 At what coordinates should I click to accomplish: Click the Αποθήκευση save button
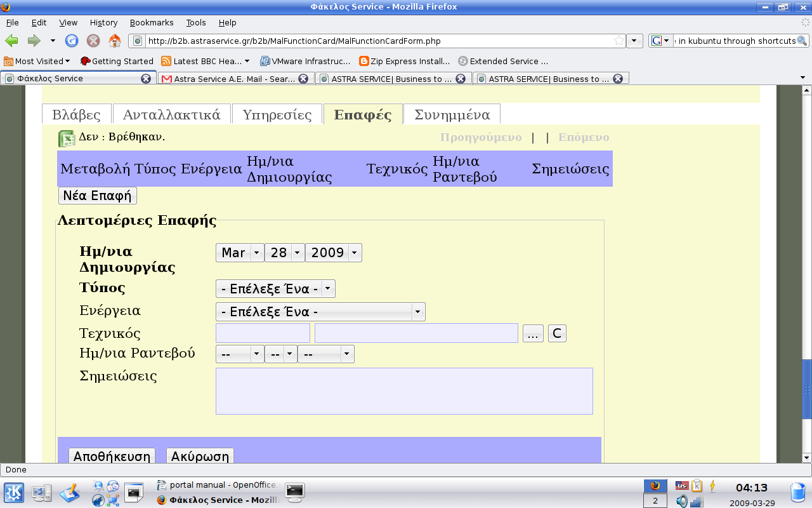tap(112, 457)
